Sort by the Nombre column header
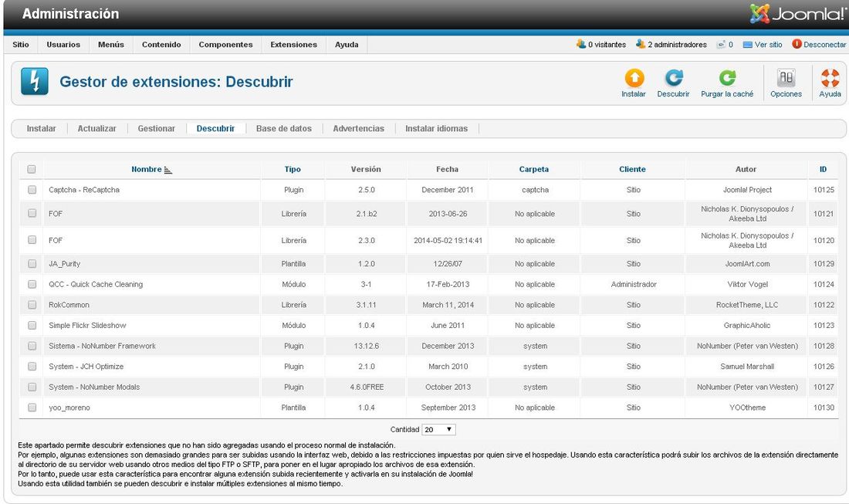Image resolution: width=849 pixels, height=504 pixels. coord(146,169)
